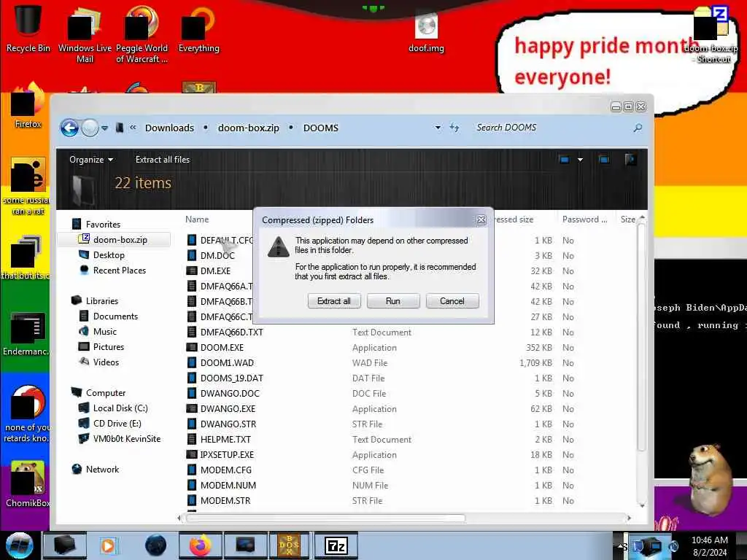
Task: Click doom-box.zip in the address path
Action: coord(248,128)
